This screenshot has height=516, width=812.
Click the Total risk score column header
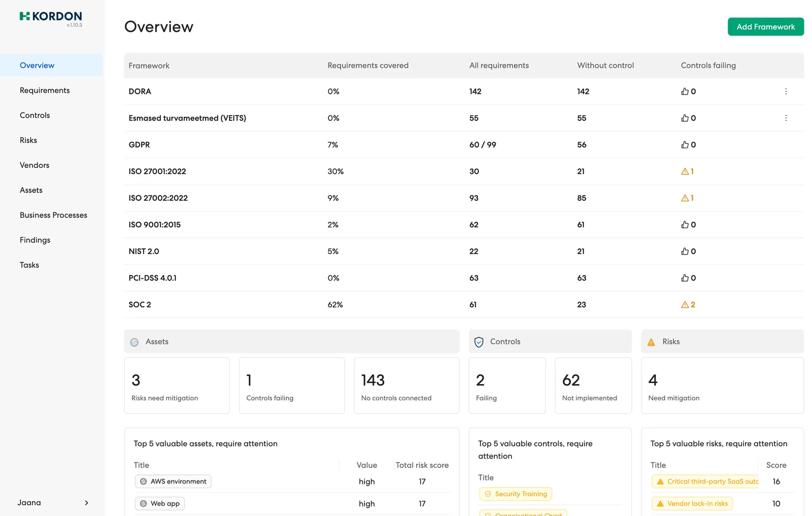422,465
